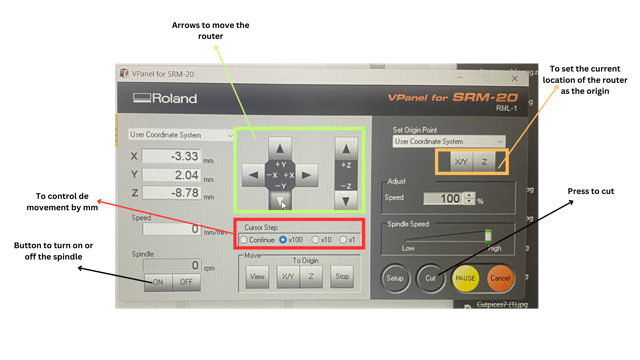Click the orange Cancel button
Screen dimensions: 640x360
pyautogui.click(x=500, y=278)
